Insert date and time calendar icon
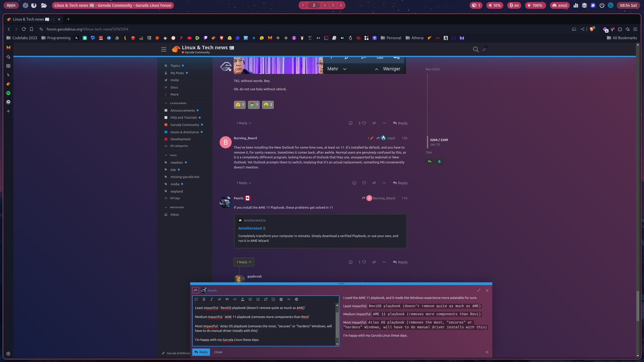The image size is (644, 362). click(281, 299)
